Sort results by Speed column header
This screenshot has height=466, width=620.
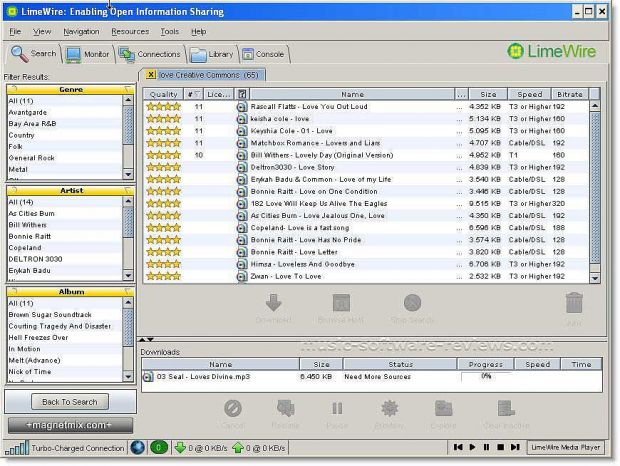pos(529,94)
